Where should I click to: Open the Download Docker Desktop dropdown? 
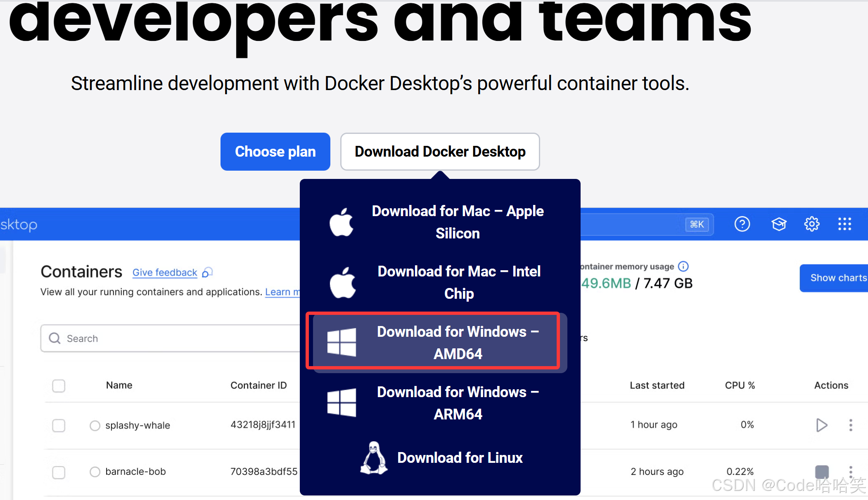pyautogui.click(x=440, y=152)
